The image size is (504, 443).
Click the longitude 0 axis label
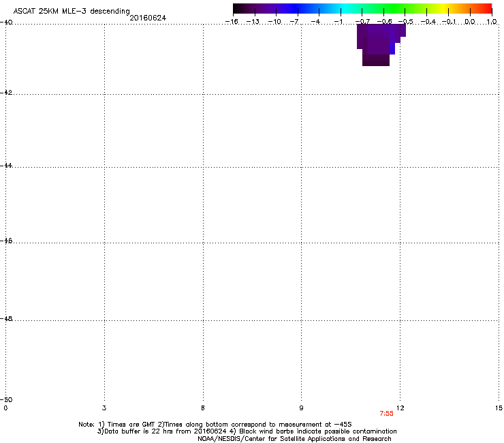click(x=5, y=408)
